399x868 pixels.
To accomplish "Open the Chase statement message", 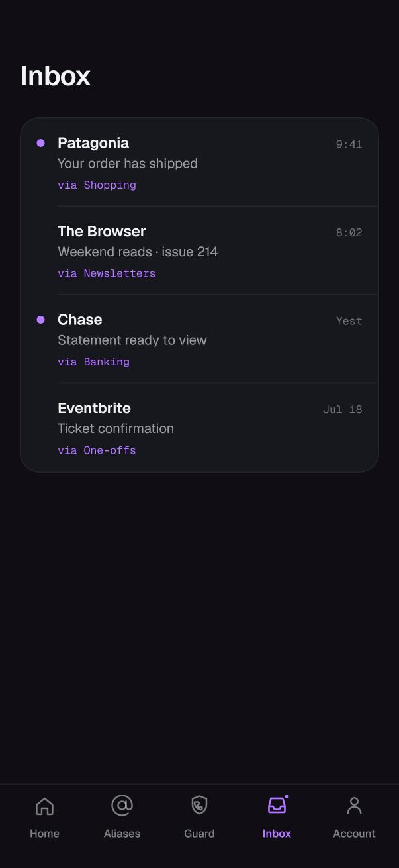I will click(x=199, y=339).
